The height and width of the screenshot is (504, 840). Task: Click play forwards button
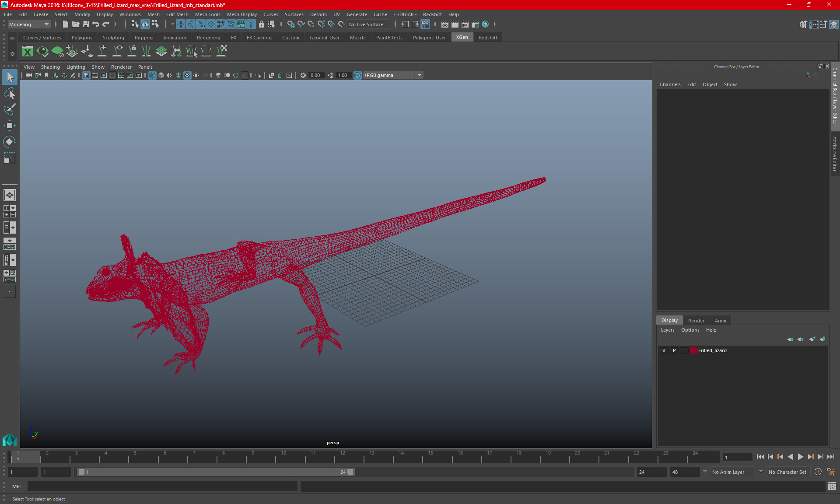tap(801, 457)
